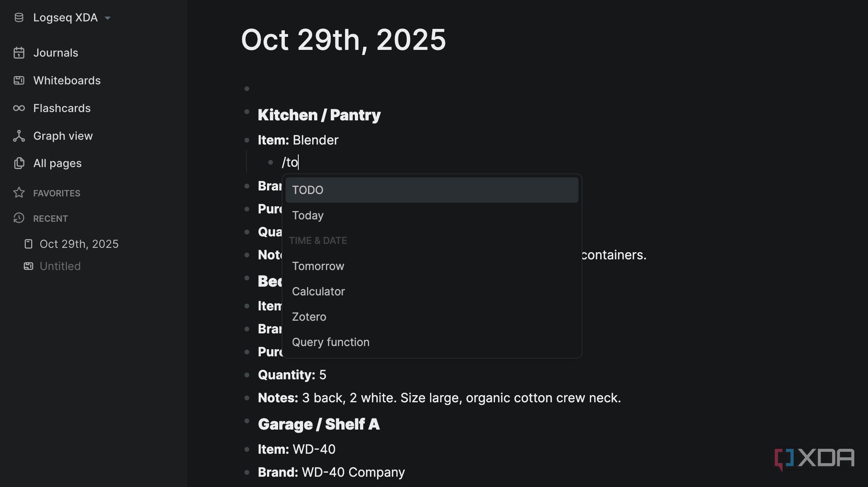Click the Flashcards infinity icon

(x=19, y=108)
